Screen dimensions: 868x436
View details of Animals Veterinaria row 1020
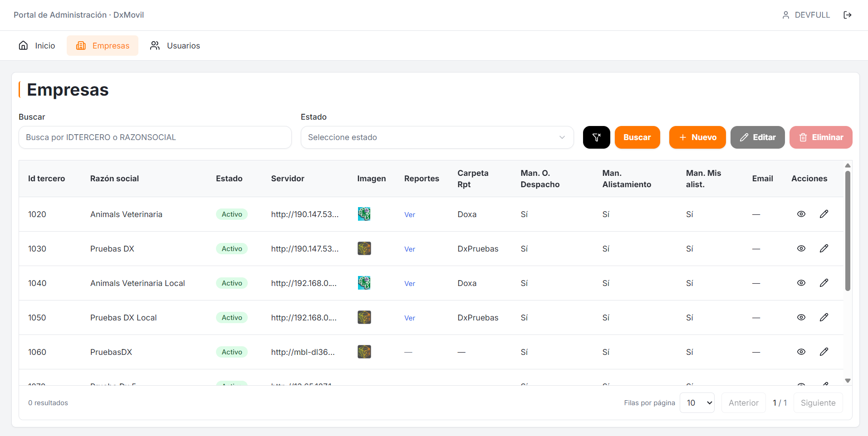coord(801,214)
